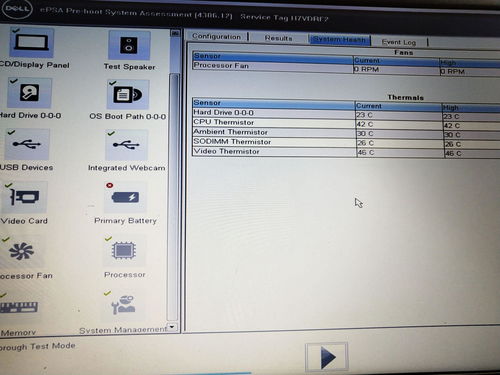Select the Processor Fan icon

click(21, 252)
